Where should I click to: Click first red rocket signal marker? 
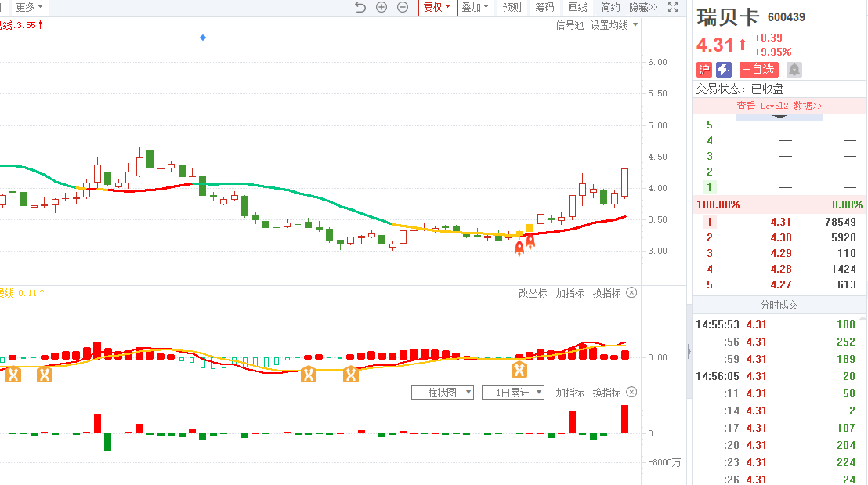point(519,248)
